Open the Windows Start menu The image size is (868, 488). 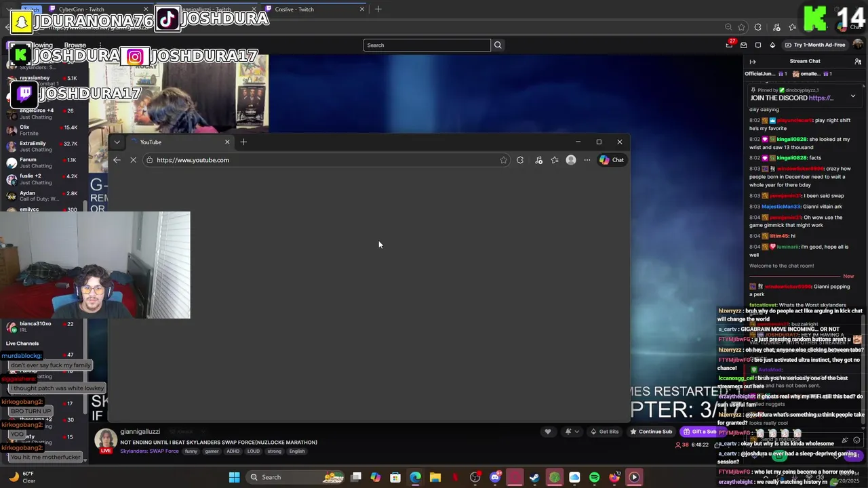pyautogui.click(x=234, y=477)
